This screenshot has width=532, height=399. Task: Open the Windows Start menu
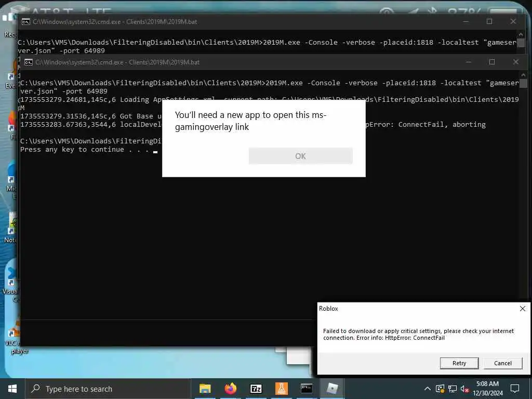coord(12,389)
